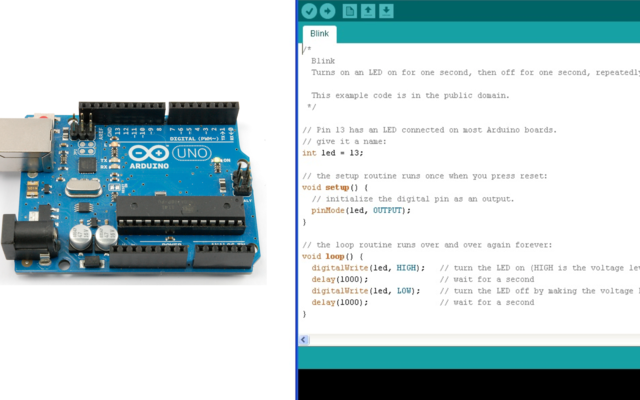
Task: Click the horizontal scrollbar left arrow
Action: click(x=304, y=340)
